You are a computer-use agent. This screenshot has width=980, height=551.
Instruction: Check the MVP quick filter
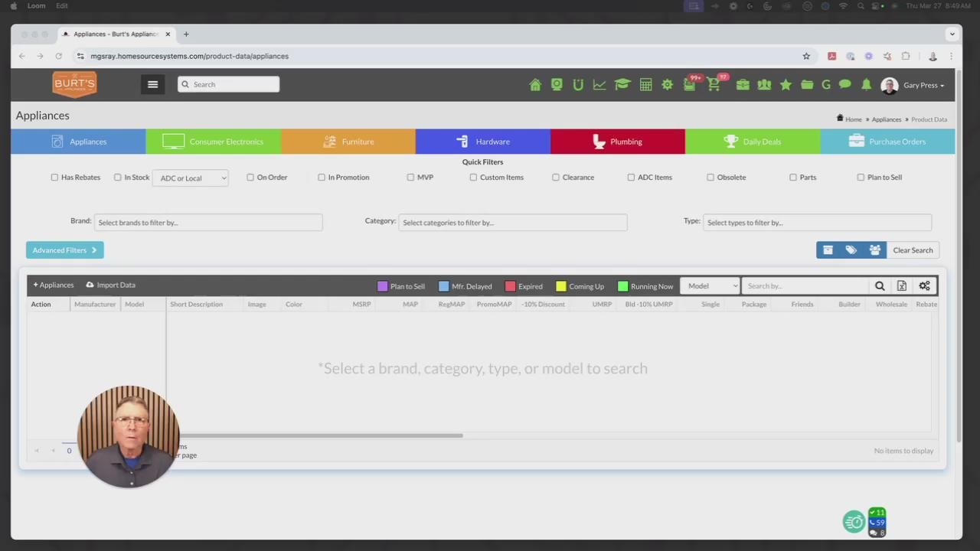[x=410, y=178]
